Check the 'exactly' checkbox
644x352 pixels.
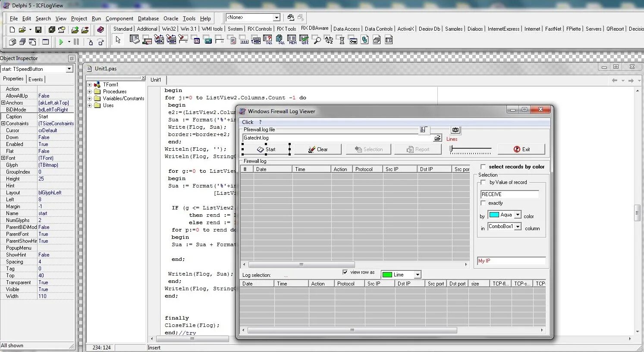pos(483,203)
